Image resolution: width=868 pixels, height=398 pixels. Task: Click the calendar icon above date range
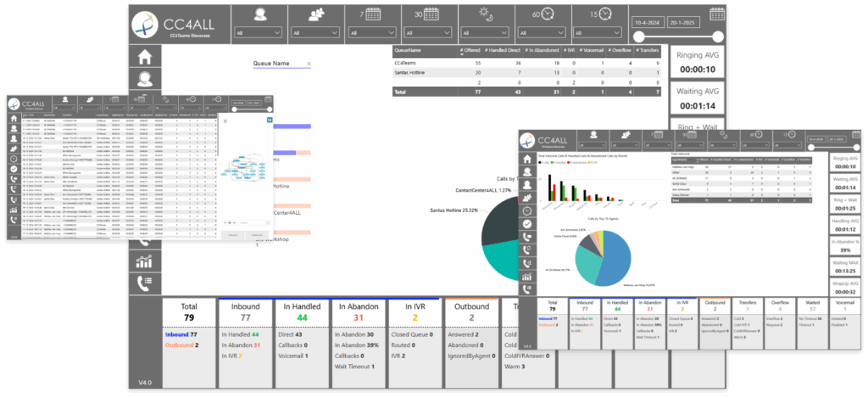pyautogui.click(x=716, y=14)
